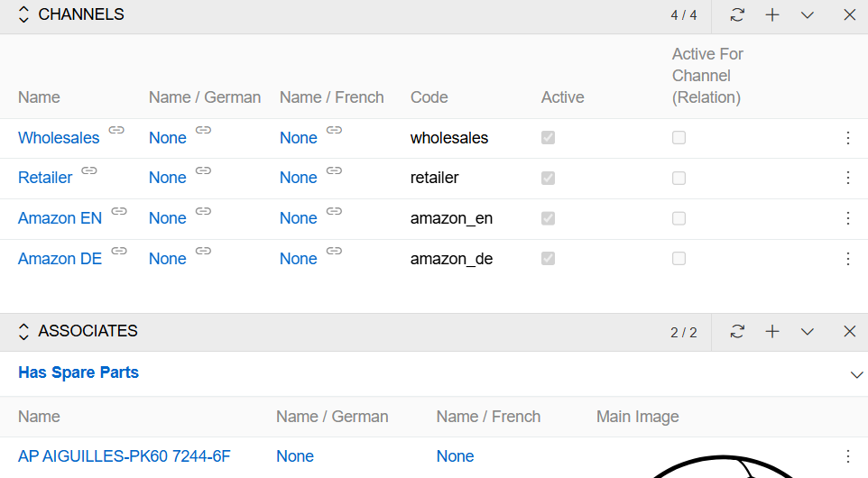Click the Active column header

point(562,97)
